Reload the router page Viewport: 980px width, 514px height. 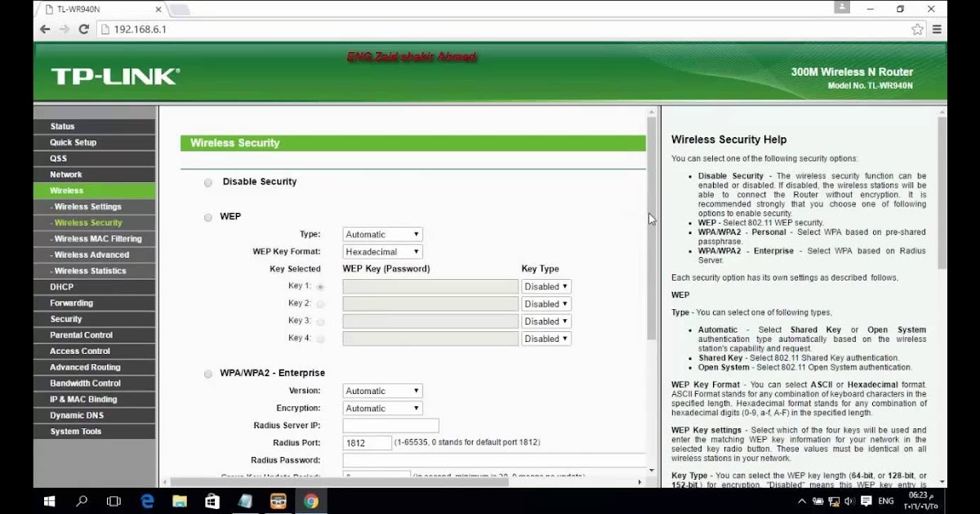83,29
